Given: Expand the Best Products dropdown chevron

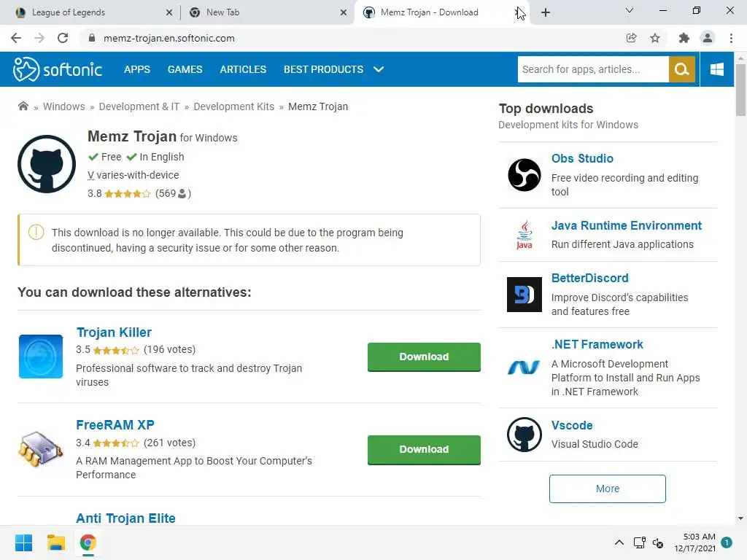Looking at the screenshot, I should click(379, 69).
